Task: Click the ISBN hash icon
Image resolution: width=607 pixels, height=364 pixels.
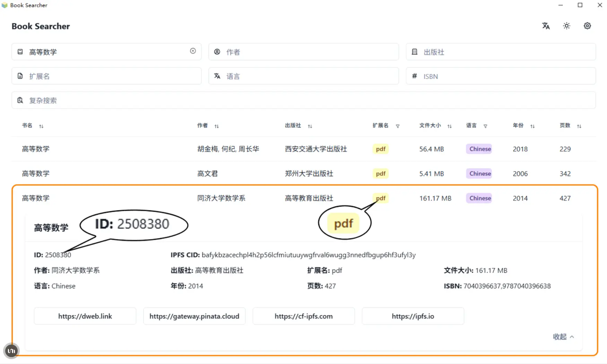Action: [x=415, y=76]
